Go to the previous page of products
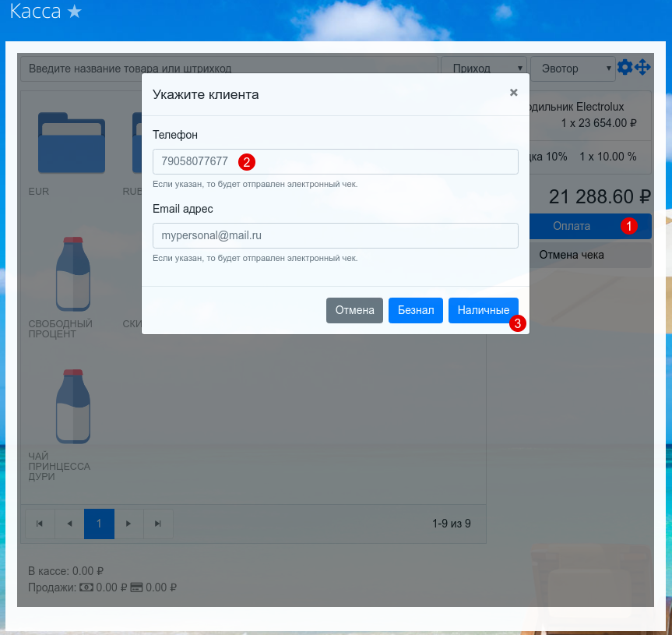The image size is (672, 635). tap(69, 524)
